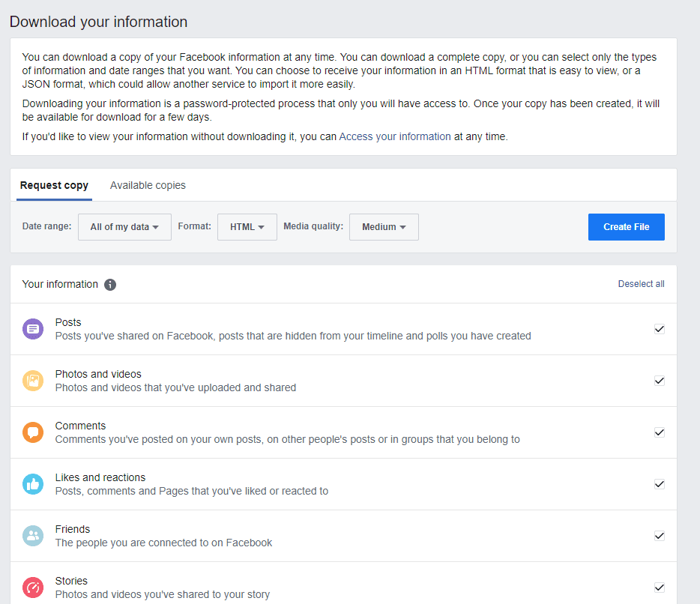The image size is (700, 604).
Task: Open the Media quality Medium dropdown
Action: click(x=384, y=227)
